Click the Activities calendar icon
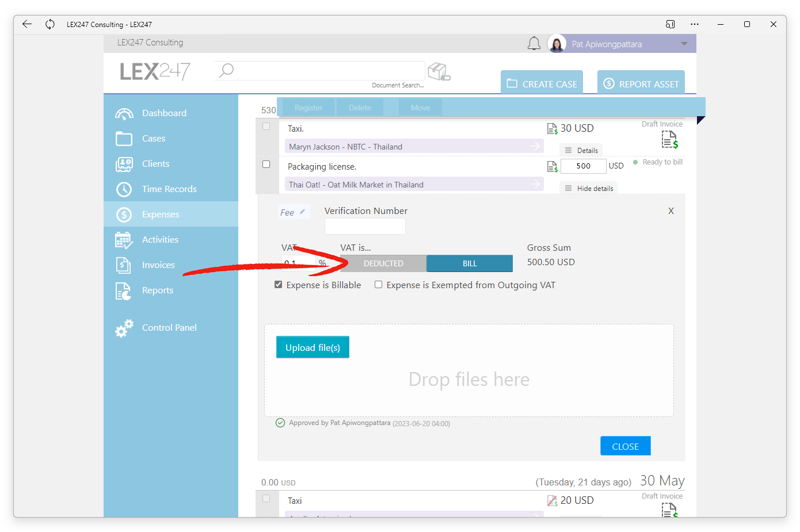800x532 pixels. pos(124,240)
